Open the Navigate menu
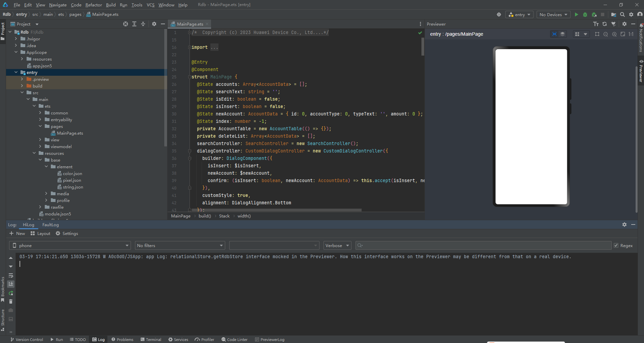Viewport: 644px width, 343px height. (58, 5)
